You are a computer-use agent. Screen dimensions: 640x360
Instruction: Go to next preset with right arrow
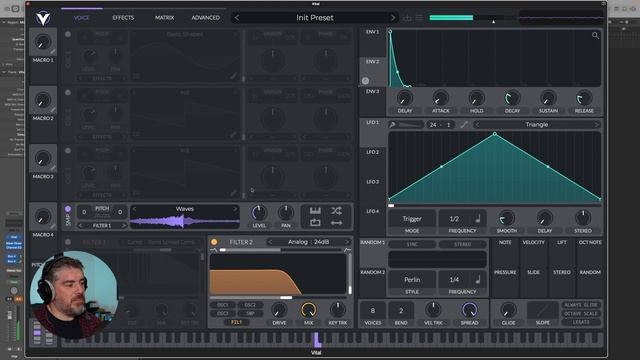(x=393, y=18)
